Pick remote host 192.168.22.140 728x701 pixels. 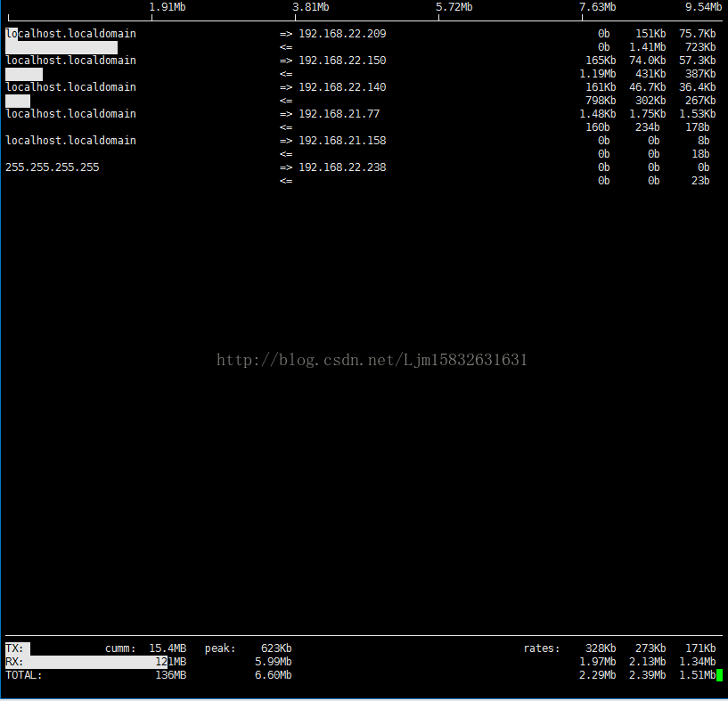[342, 87]
